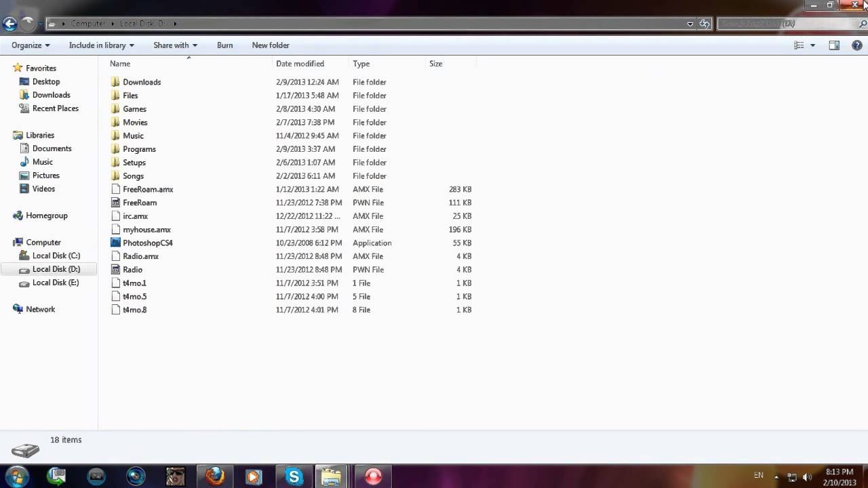
Task: Show the preview pane icon
Action: 834,45
